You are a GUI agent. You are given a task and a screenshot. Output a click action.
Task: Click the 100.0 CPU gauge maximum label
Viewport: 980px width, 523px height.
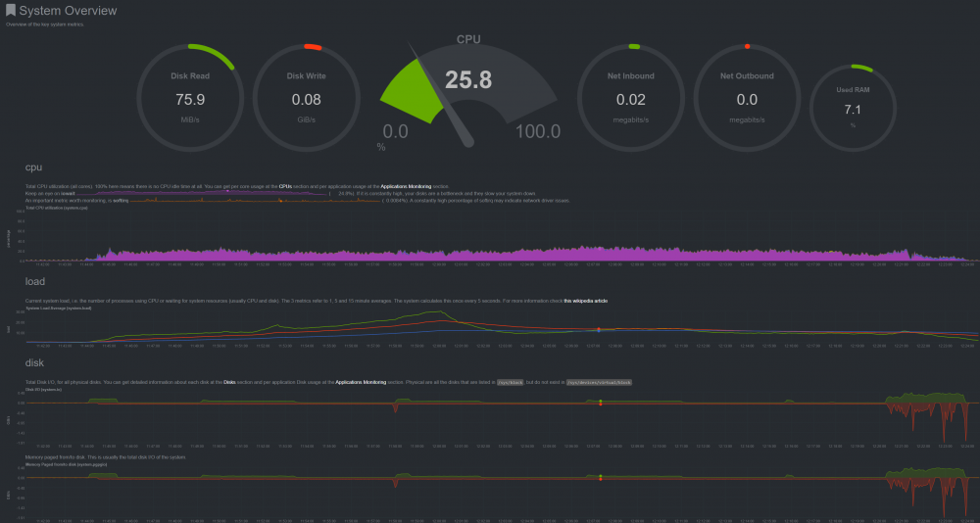point(537,132)
